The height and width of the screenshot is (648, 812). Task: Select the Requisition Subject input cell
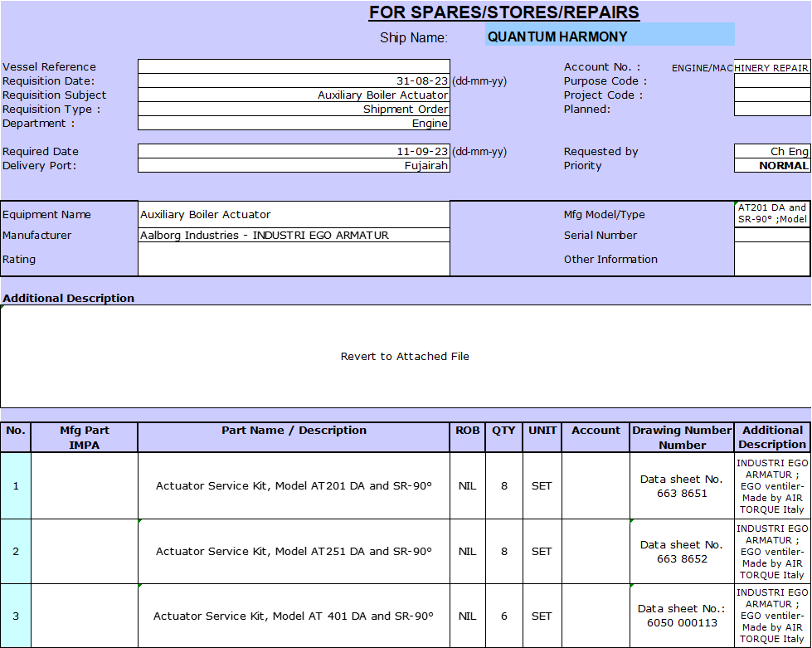click(x=294, y=95)
